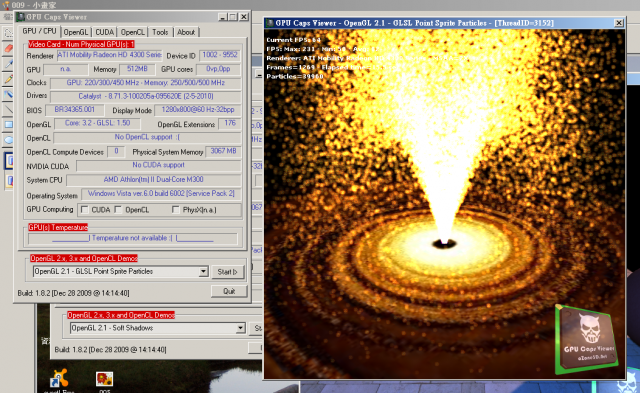
Task: Select the brush tool in Paint toolbar
Action: click(8, 94)
